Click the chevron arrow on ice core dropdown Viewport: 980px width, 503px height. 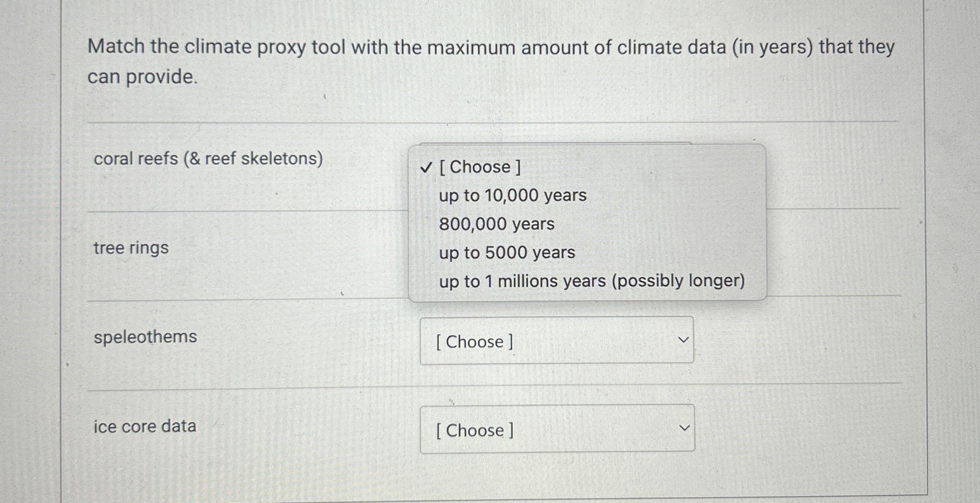click(684, 428)
